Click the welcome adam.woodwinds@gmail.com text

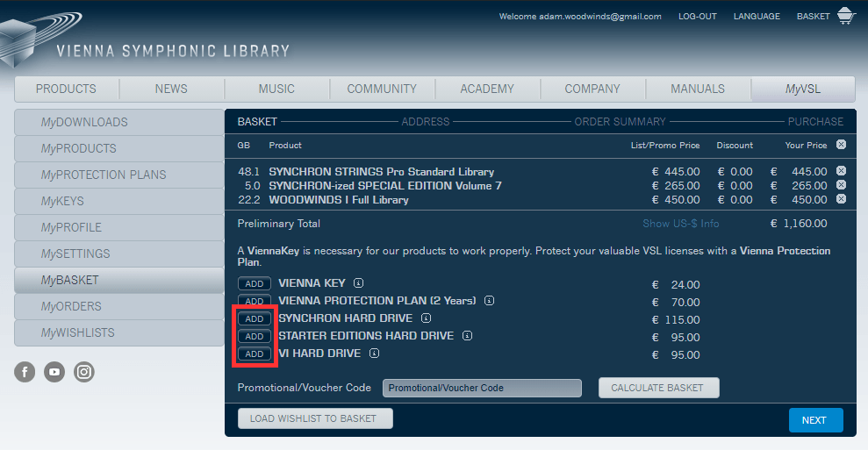point(580,17)
